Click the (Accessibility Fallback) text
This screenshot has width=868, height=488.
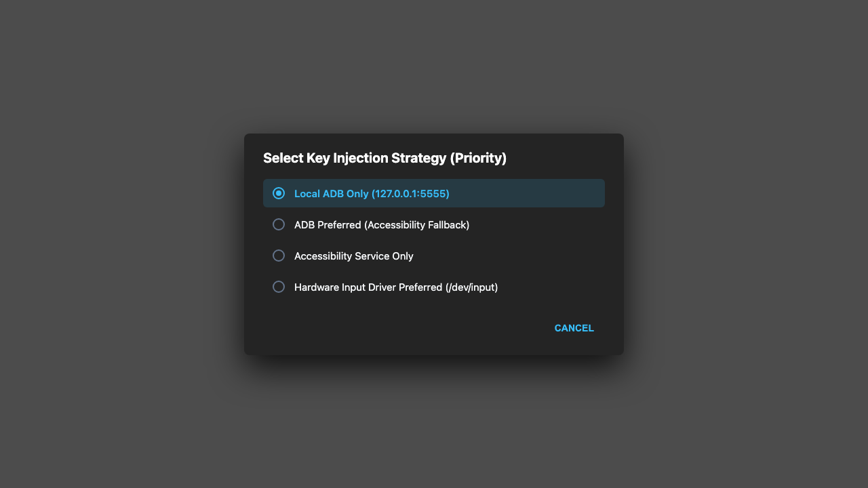click(416, 225)
